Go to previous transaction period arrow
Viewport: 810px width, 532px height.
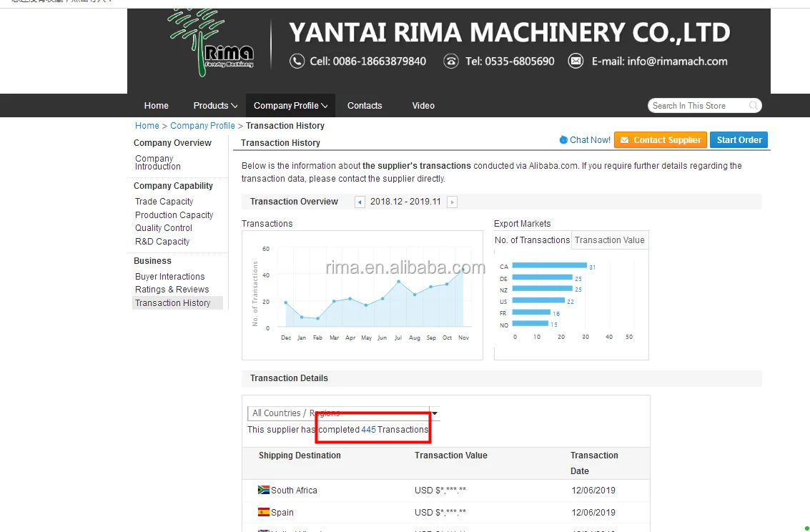click(x=360, y=202)
